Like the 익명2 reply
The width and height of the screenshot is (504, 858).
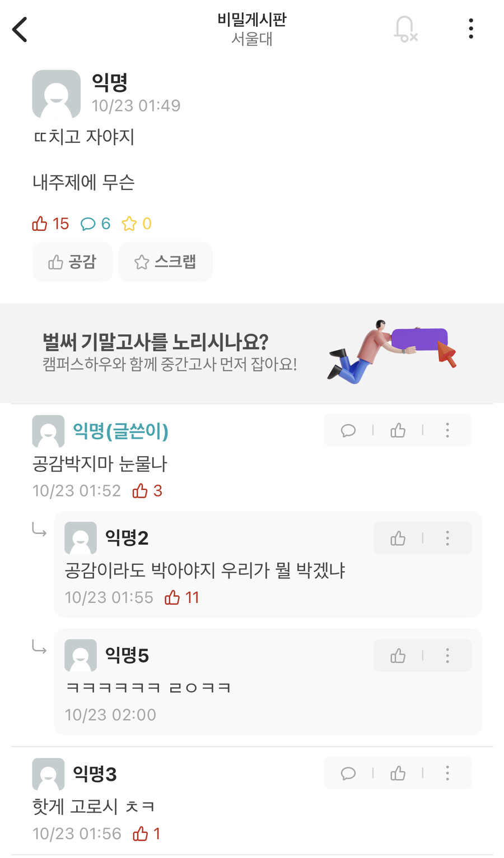[398, 539]
